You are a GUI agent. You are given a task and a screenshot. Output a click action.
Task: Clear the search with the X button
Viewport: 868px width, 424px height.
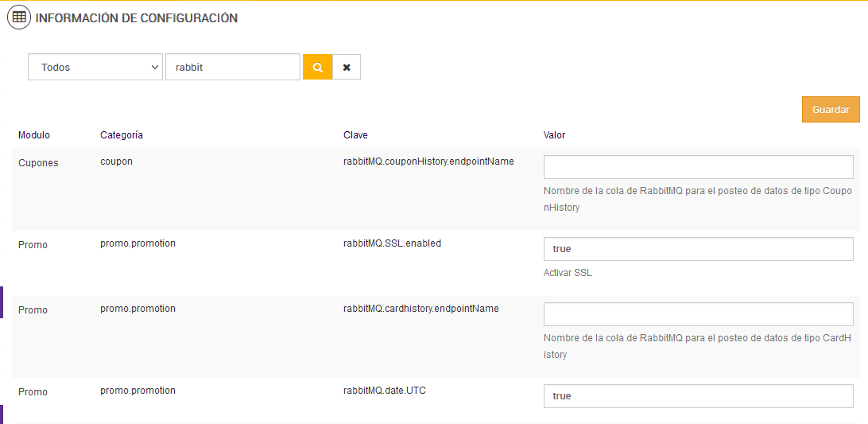347,68
